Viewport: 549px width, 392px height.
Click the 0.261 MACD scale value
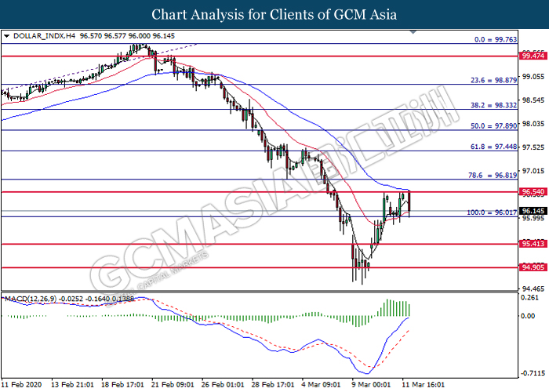pos(529,297)
